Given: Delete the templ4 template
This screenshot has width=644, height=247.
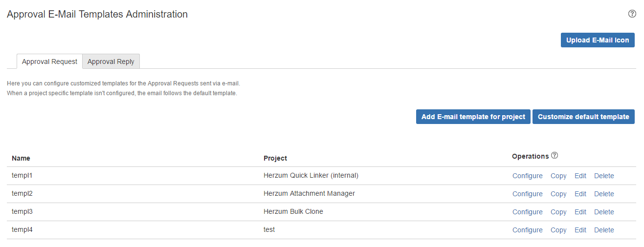Looking at the screenshot, I should 604,230.
